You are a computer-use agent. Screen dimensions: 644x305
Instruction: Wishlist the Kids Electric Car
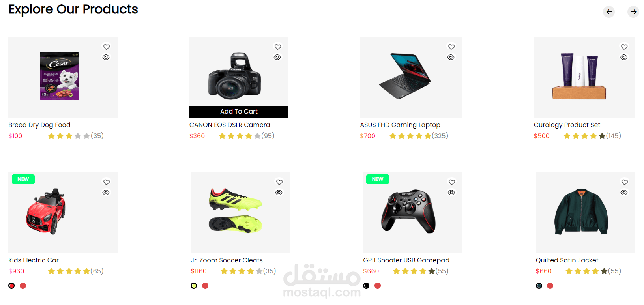pos(107,182)
